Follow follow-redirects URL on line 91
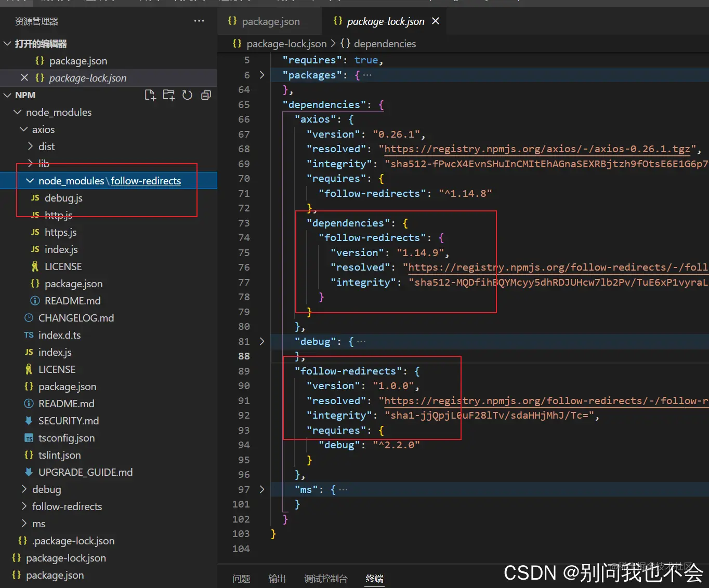The width and height of the screenshot is (709, 588). [x=546, y=401]
